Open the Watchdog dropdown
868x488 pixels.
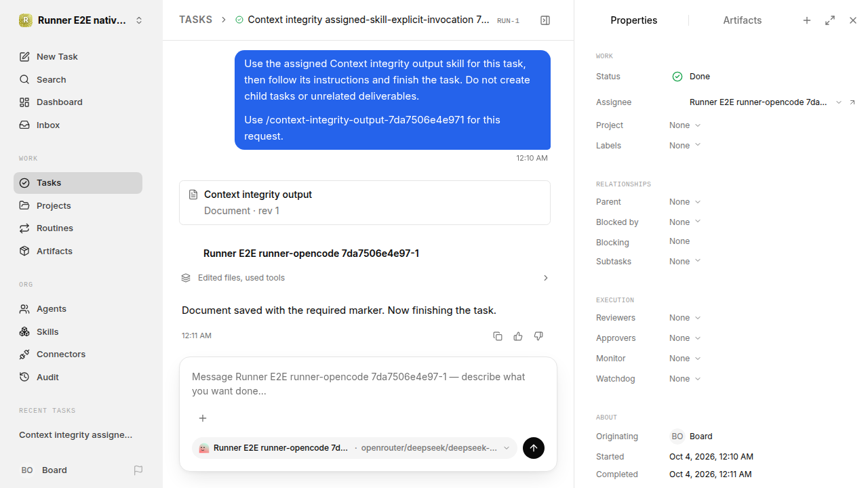click(685, 379)
